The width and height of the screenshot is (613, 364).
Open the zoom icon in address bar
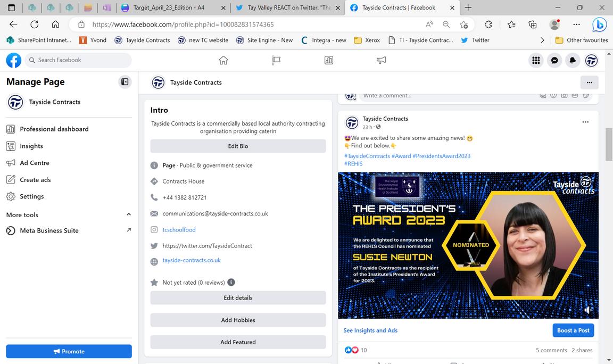446,24
